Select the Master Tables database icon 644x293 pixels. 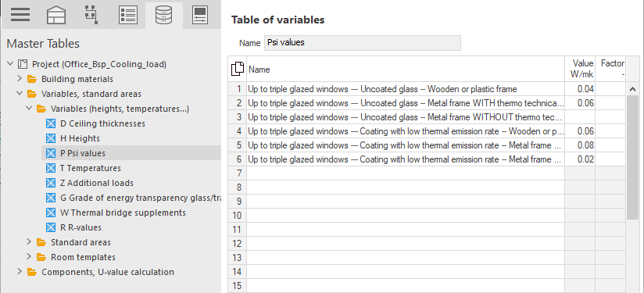point(164,15)
